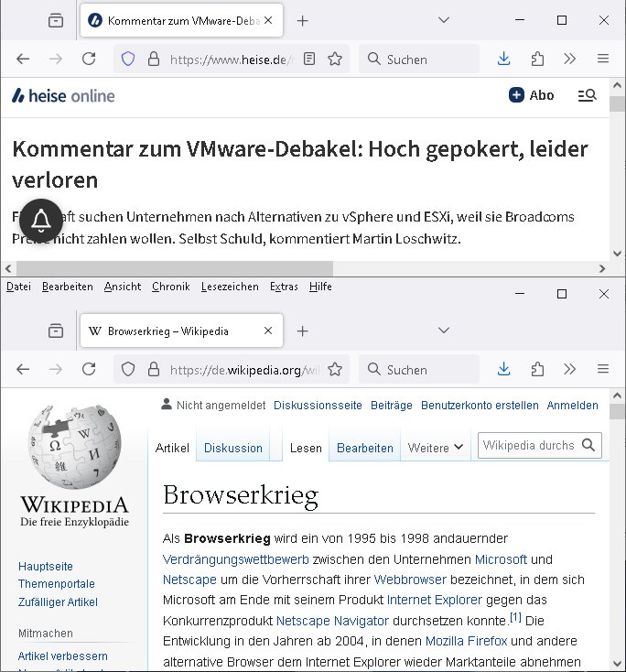This screenshot has height=672, width=626.
Task: Open the Hauptseite sidebar link
Action: point(46,566)
